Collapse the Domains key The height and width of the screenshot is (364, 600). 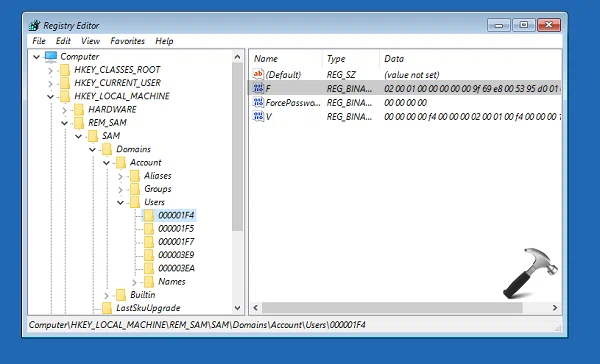92,150
